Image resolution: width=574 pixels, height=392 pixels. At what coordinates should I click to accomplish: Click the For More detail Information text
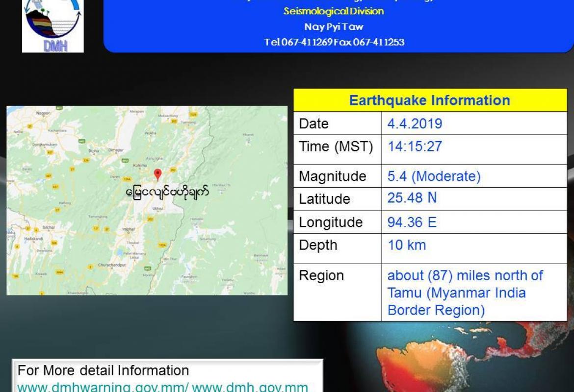[x=103, y=370]
